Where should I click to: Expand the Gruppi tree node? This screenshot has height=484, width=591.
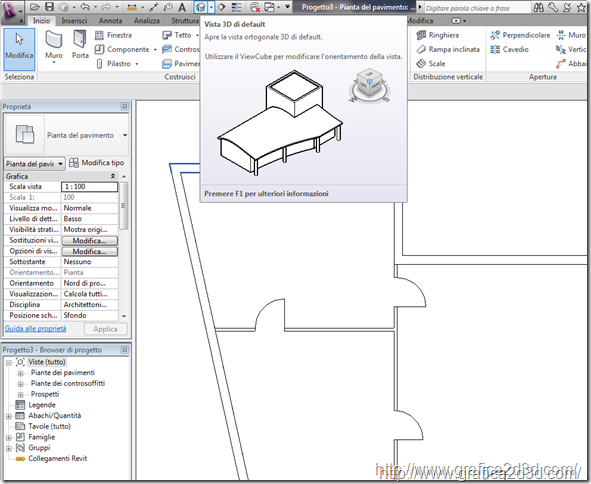(9, 448)
